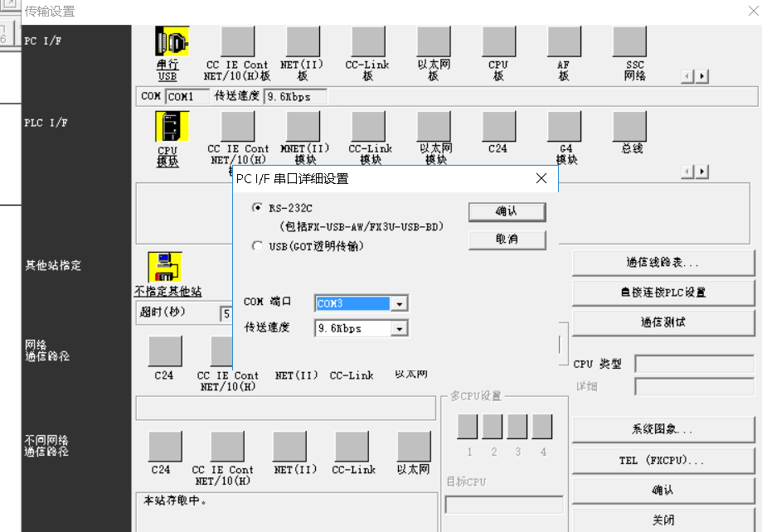This screenshot has height=532, width=762.
Task: Open 通信线路表... button
Action: 663,263
